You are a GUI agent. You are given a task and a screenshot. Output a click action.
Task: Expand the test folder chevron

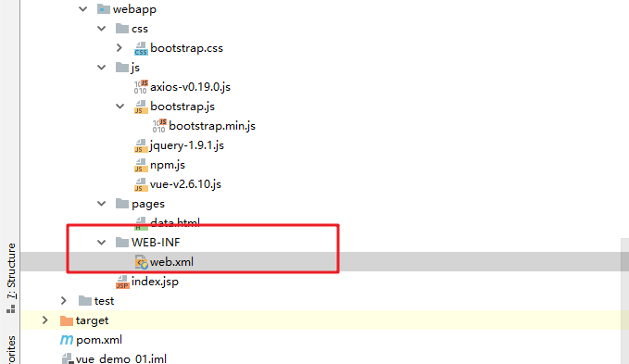(x=63, y=301)
